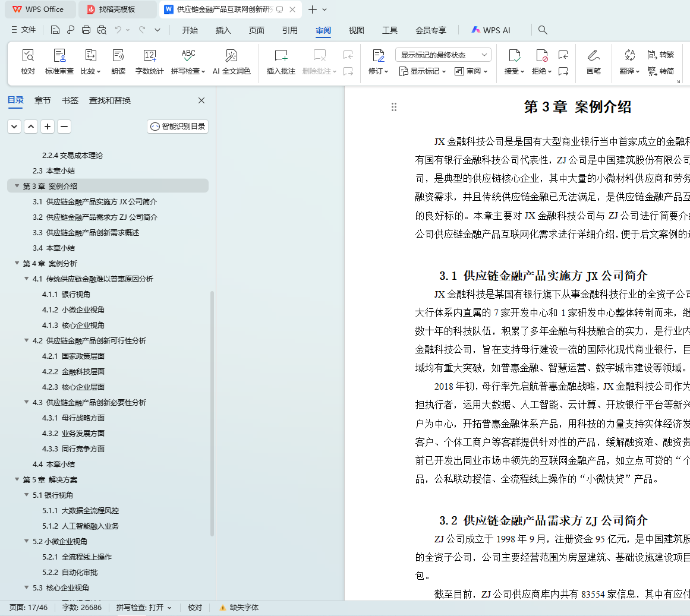Collapse the 5.1 银行视角 outline node

[26, 495]
